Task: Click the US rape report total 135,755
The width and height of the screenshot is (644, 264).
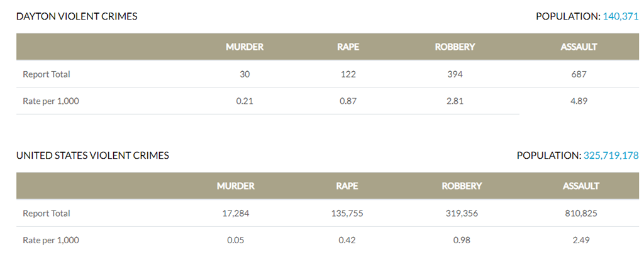Action: click(347, 214)
